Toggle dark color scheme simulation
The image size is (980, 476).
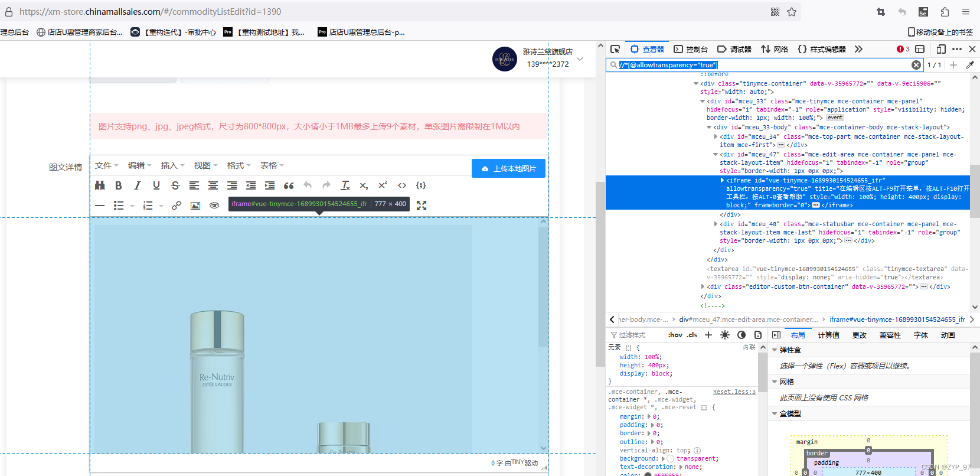coord(741,335)
